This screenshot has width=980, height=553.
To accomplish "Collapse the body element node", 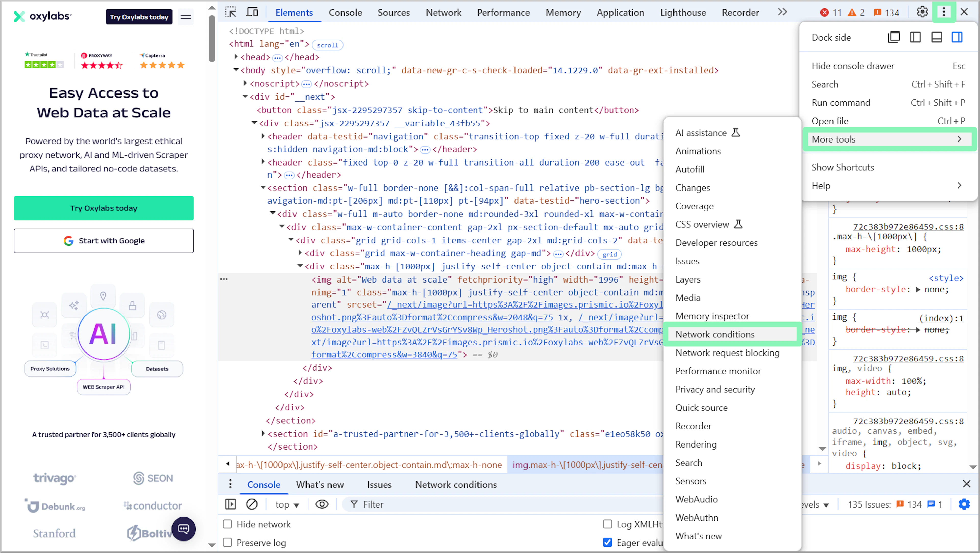I will click(x=236, y=70).
